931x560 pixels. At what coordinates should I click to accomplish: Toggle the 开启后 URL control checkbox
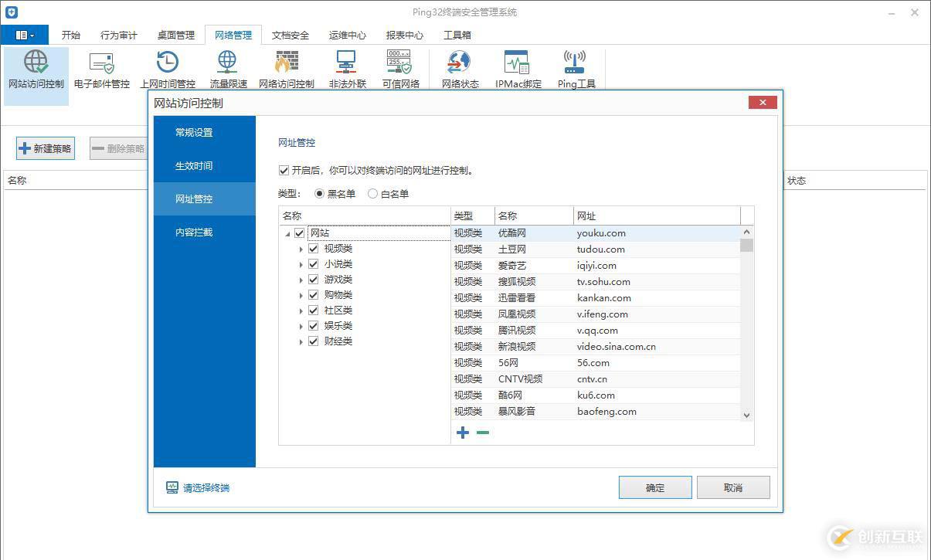point(284,170)
